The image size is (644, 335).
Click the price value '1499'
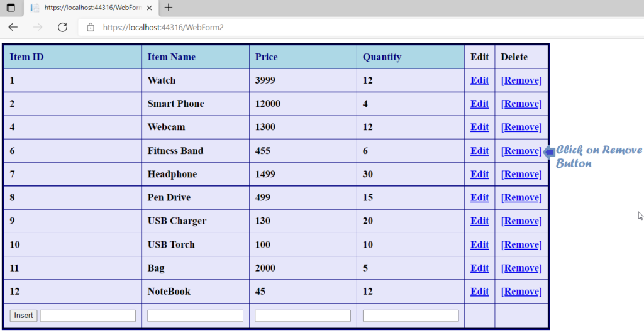click(265, 174)
